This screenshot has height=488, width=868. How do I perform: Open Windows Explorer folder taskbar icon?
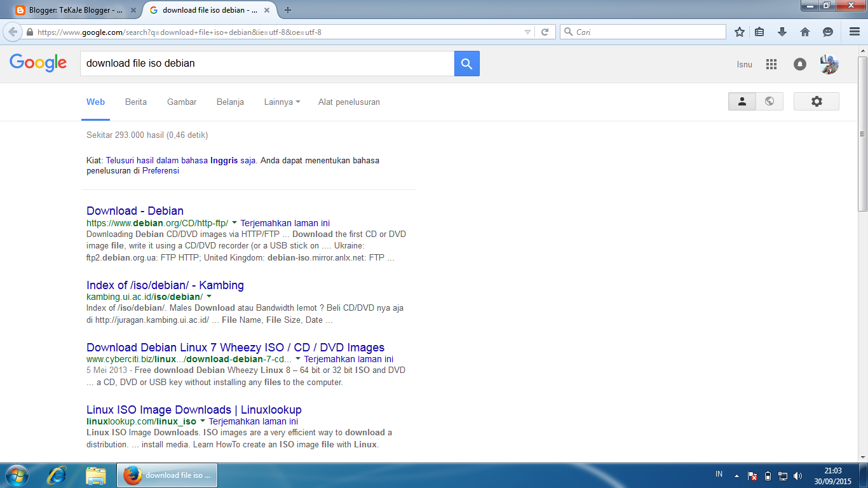point(96,475)
